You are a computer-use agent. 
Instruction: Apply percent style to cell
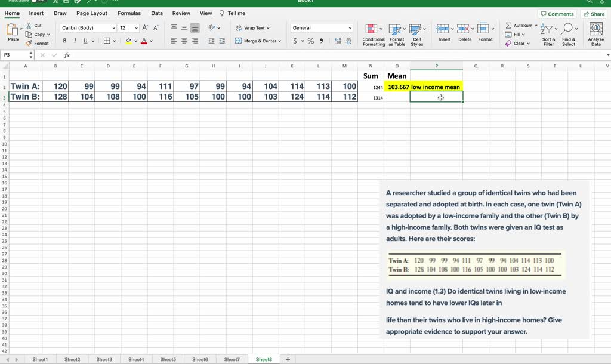[311, 41]
